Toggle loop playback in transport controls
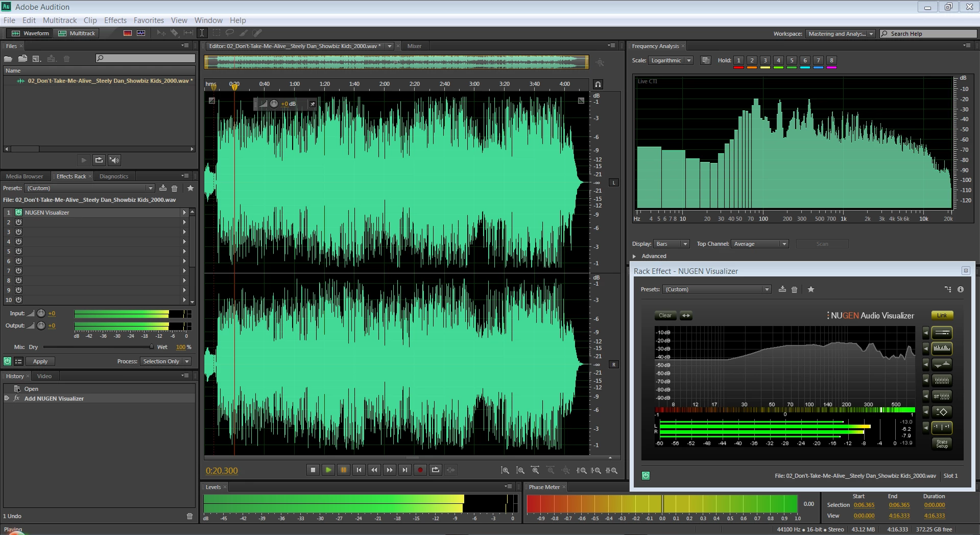980x535 pixels. 436,470
